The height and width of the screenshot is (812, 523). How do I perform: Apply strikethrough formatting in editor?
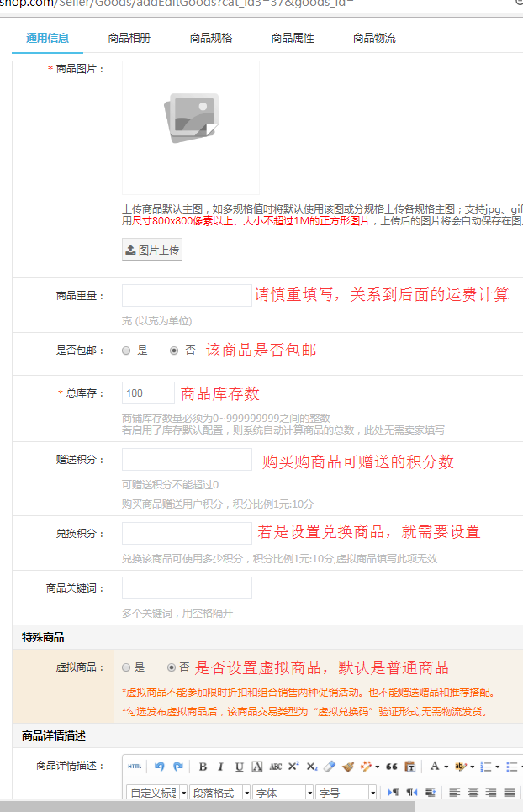pos(276,767)
